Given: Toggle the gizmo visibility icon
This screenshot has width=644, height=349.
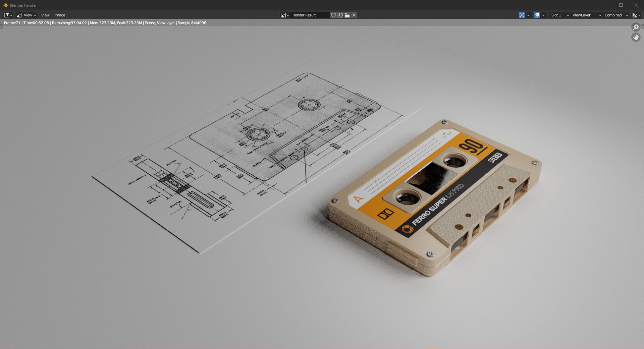Looking at the screenshot, I should click(x=522, y=15).
